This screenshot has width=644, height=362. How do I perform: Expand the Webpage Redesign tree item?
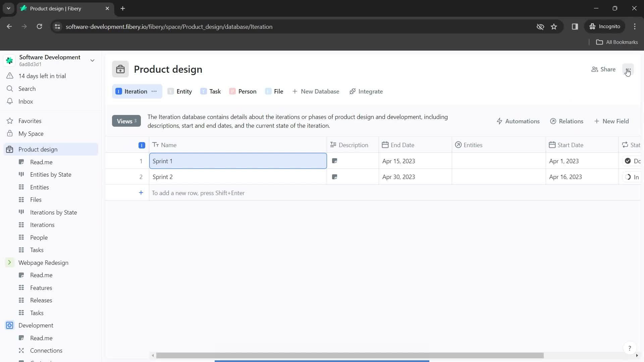point(9,262)
